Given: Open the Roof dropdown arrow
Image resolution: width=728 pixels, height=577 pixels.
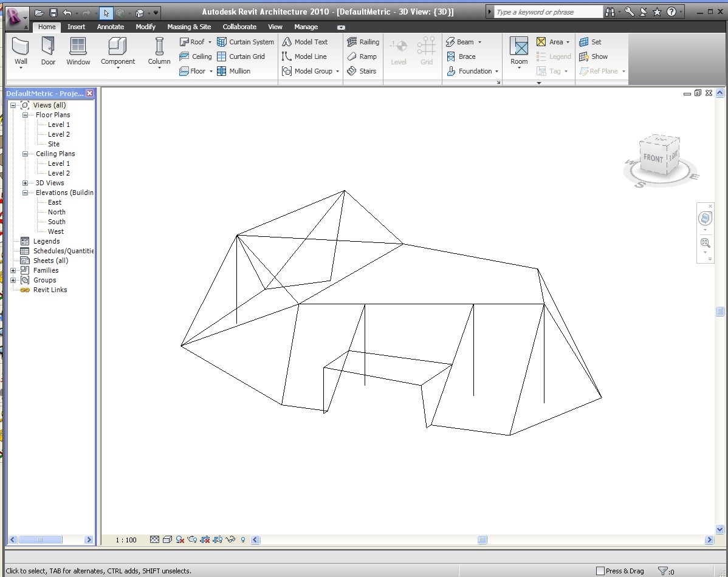Looking at the screenshot, I should tap(210, 42).
